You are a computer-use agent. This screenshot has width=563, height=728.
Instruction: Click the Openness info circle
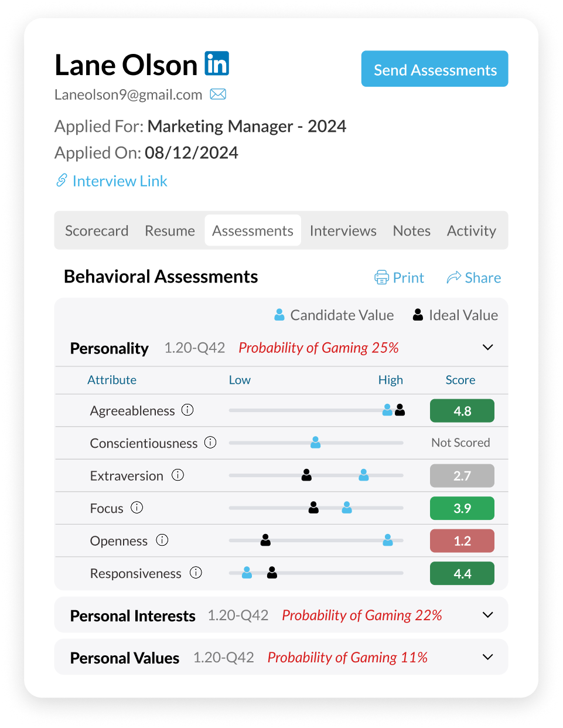pyautogui.click(x=162, y=540)
